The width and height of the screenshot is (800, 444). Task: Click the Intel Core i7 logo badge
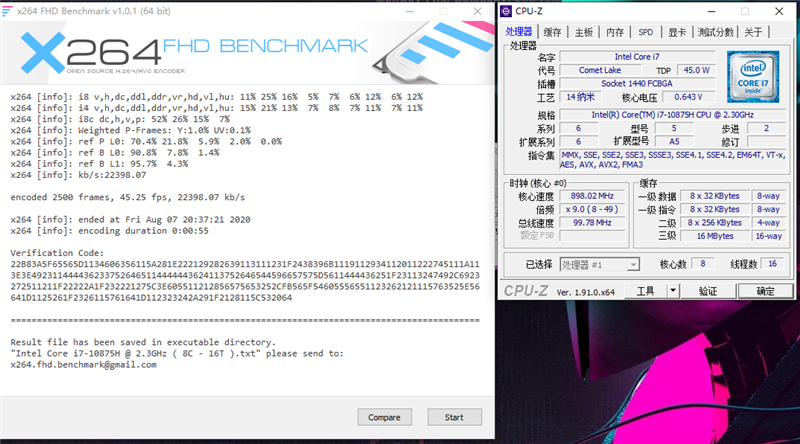tap(753, 77)
